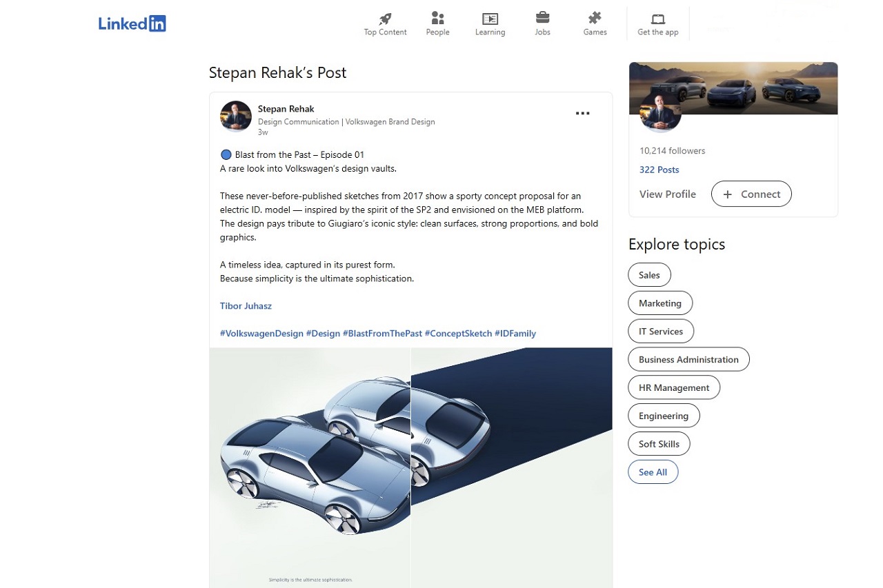Screen dimensions: 883x588
Task: Click the "3w" post timestamp
Action: 263,132
